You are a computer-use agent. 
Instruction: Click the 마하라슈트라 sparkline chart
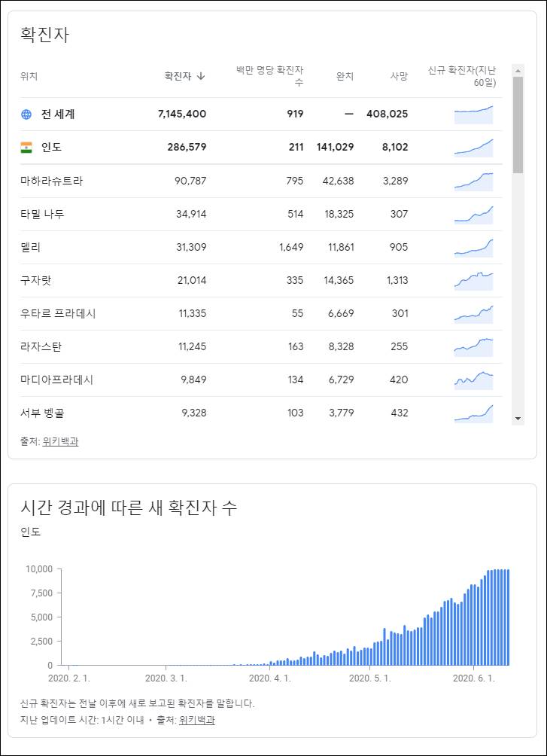tap(474, 181)
